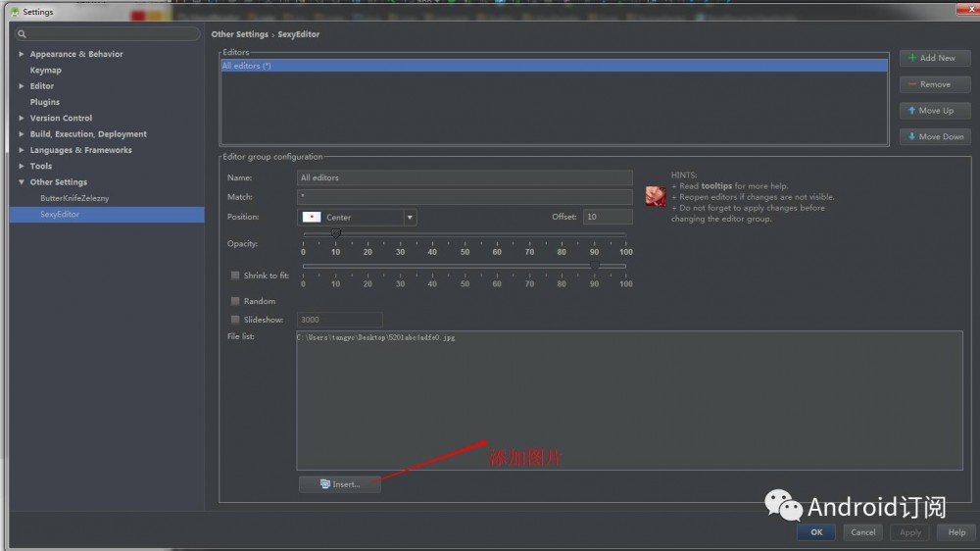Click the green plus icon on Add New
This screenshot has height=551, width=980.
[x=912, y=58]
